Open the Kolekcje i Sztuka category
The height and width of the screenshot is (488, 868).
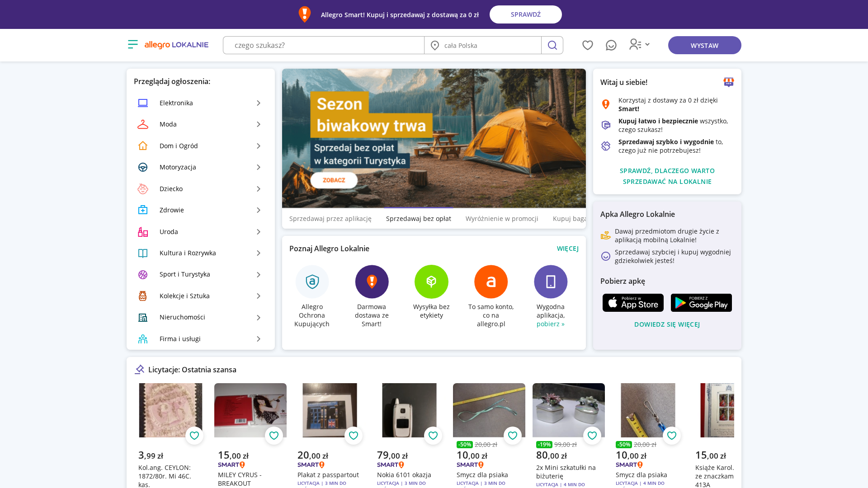click(201, 296)
